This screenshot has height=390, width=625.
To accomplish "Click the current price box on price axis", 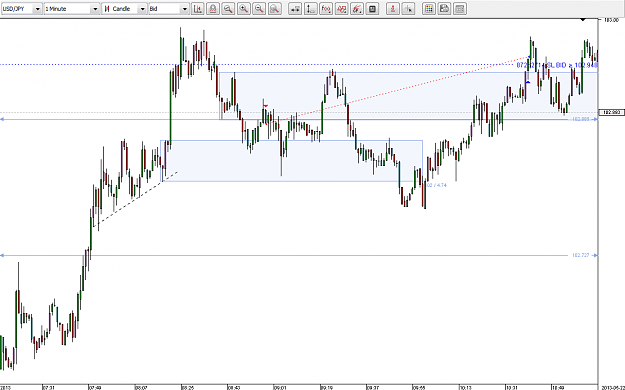I will (x=611, y=112).
